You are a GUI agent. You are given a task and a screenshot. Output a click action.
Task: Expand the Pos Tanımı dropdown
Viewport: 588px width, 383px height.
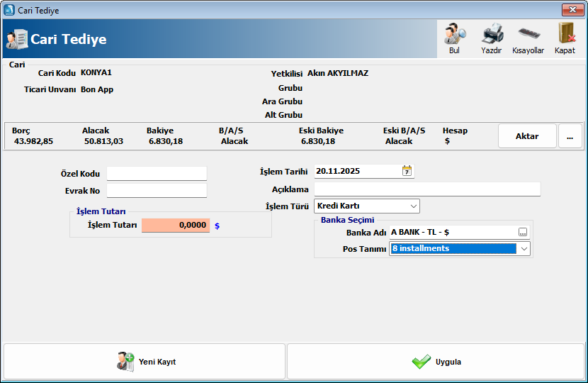tap(524, 249)
